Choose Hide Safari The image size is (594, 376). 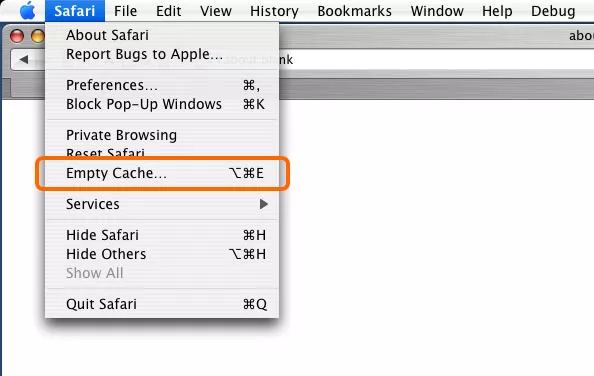162,235
